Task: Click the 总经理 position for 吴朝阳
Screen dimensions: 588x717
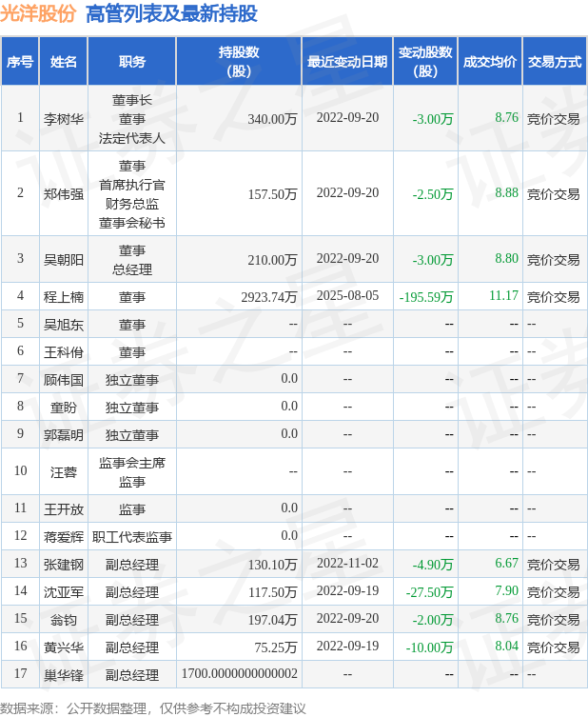Action: click(x=132, y=269)
